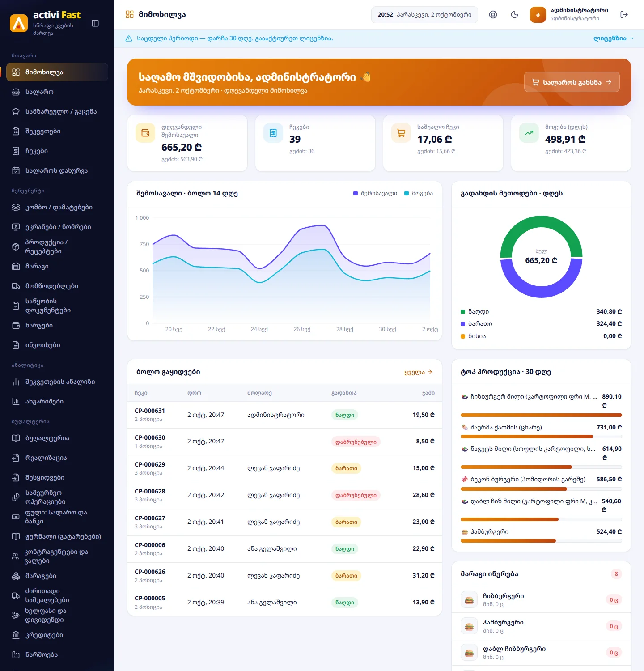Click the დღევანდელი შემოსავალი stat card
Image resolution: width=644 pixels, height=671 pixels.
(187, 143)
